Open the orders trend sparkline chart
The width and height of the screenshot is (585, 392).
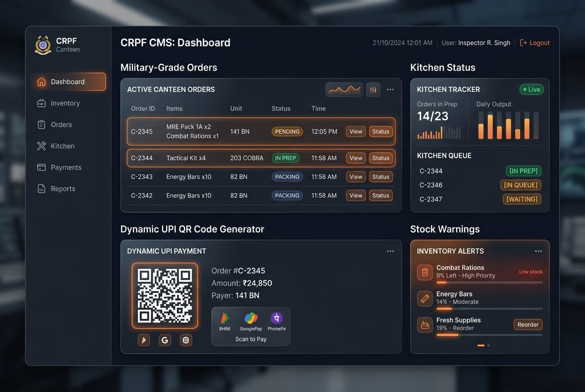344,90
